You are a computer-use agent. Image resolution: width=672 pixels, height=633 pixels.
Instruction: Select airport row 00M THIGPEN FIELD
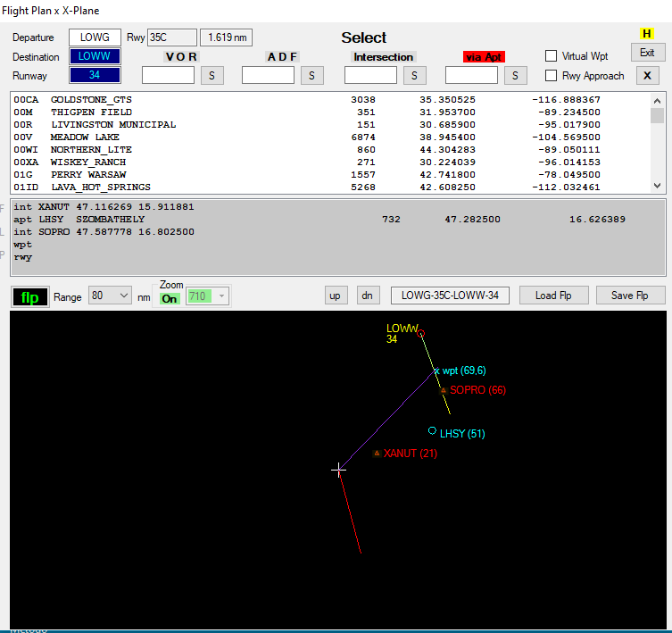330,112
